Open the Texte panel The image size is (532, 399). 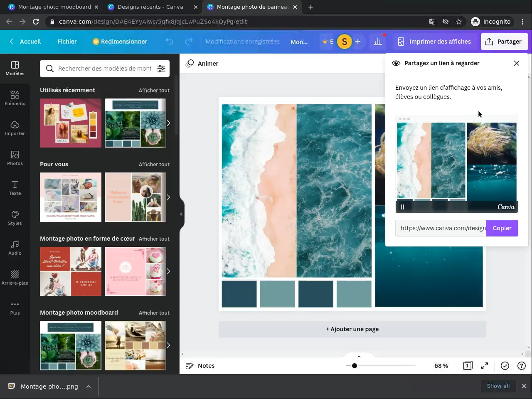coord(15,188)
